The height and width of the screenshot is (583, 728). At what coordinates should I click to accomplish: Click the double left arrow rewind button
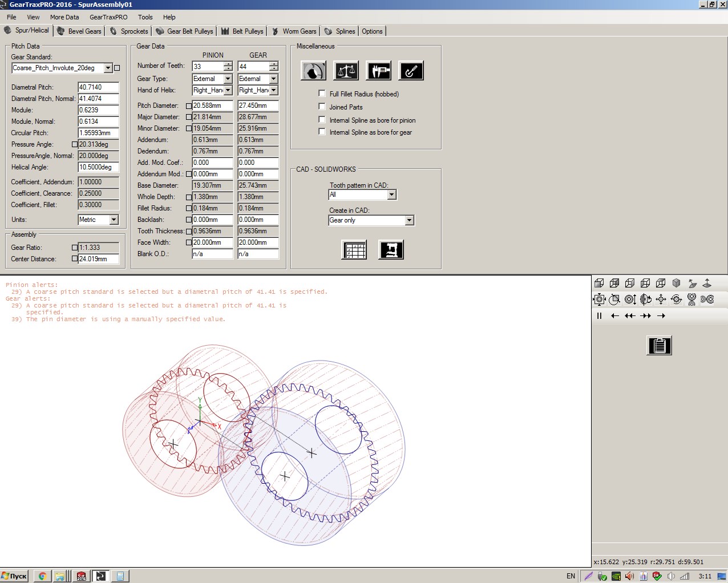[630, 315]
